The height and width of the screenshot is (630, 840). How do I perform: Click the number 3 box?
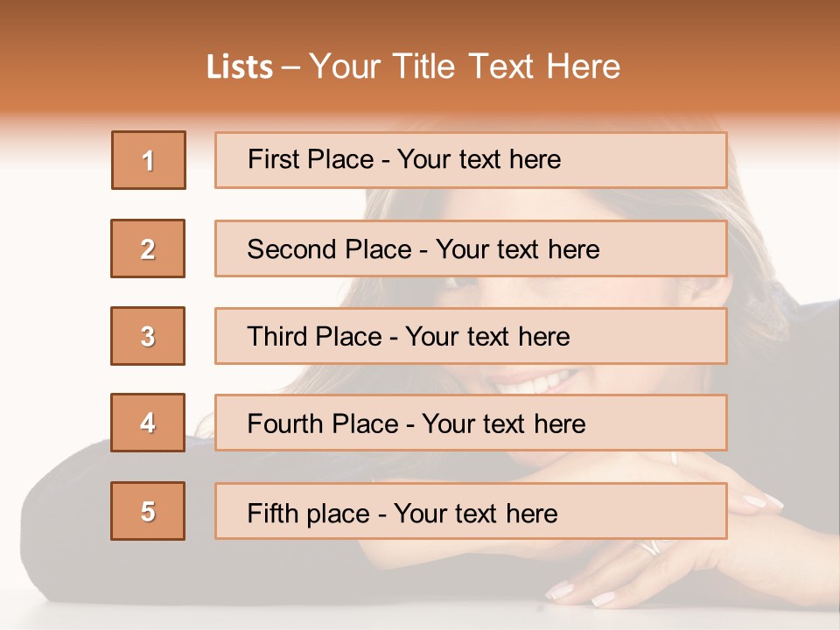point(148,336)
